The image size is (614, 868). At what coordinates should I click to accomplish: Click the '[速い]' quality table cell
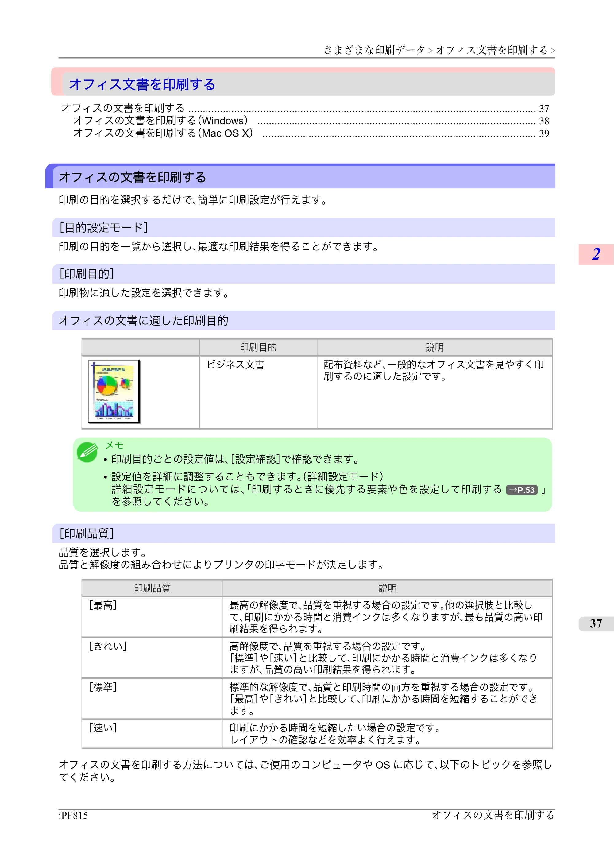pyautogui.click(x=153, y=734)
